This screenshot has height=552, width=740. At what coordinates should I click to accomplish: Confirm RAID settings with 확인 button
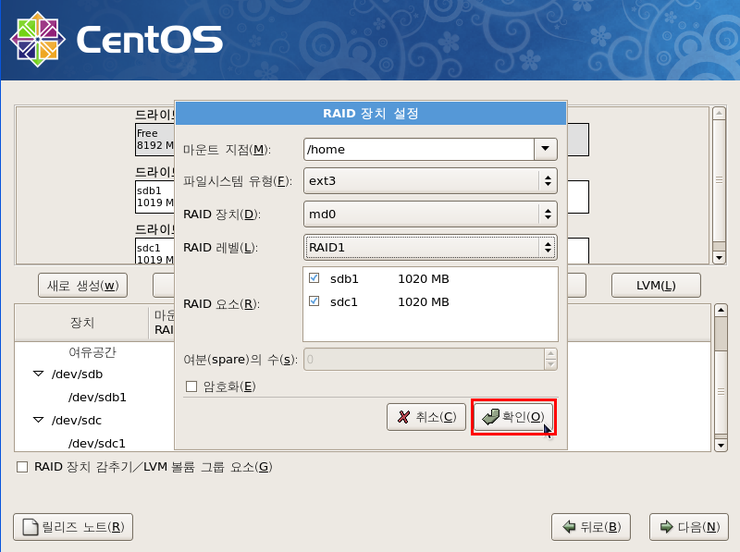pyautogui.click(x=513, y=417)
